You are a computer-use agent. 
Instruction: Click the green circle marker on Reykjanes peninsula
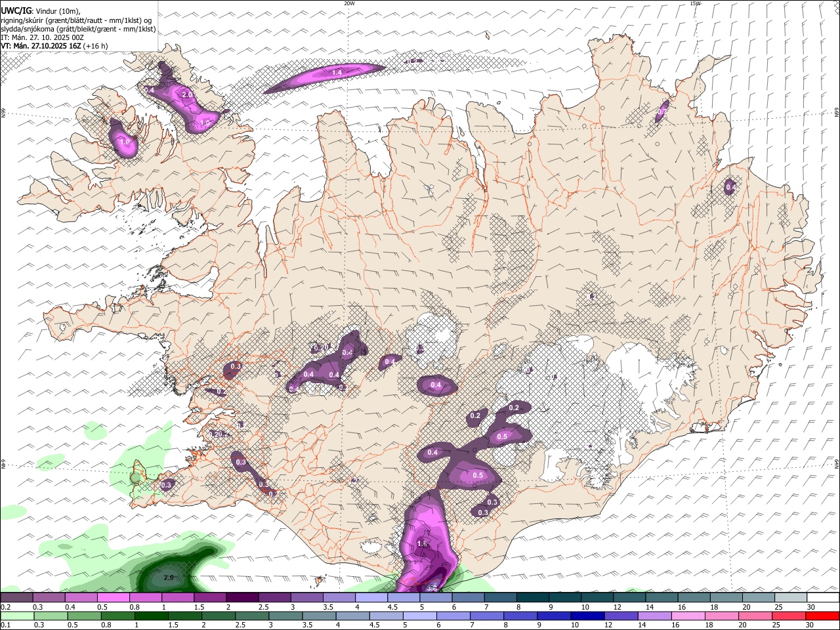point(136,478)
